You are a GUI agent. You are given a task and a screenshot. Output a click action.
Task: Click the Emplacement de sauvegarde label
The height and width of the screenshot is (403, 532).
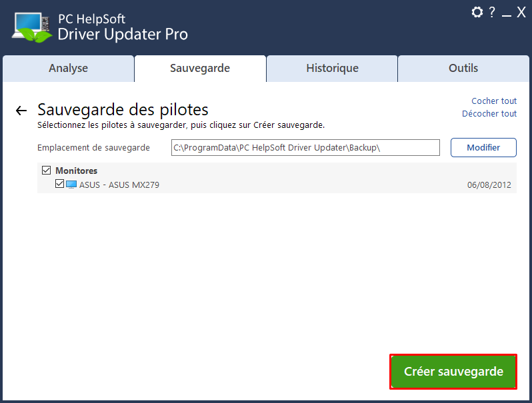(x=93, y=148)
